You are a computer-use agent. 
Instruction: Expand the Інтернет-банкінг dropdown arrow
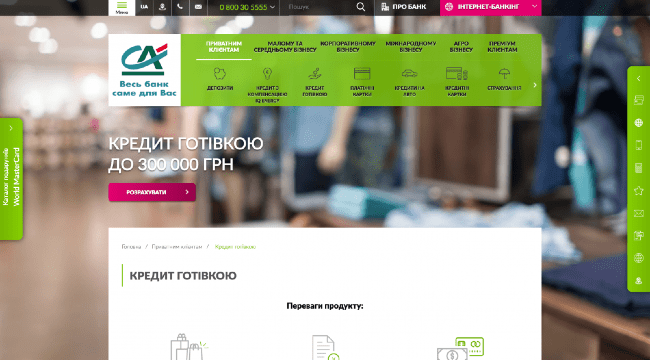tap(534, 7)
